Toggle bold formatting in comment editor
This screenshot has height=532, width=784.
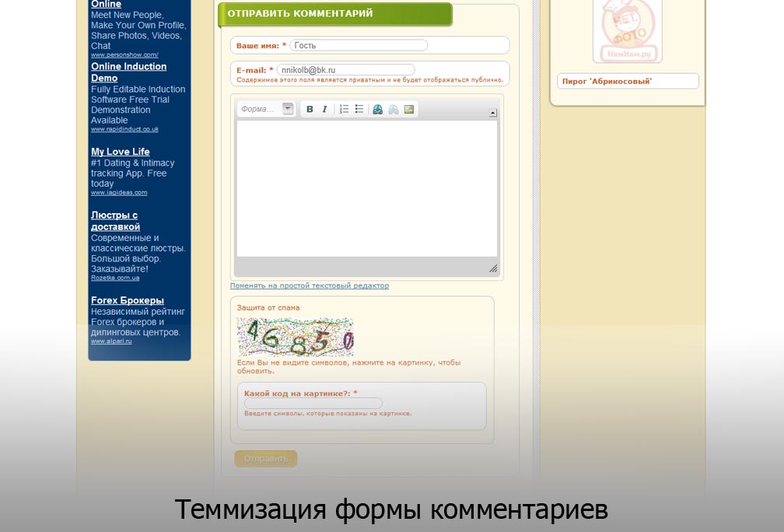(310, 110)
